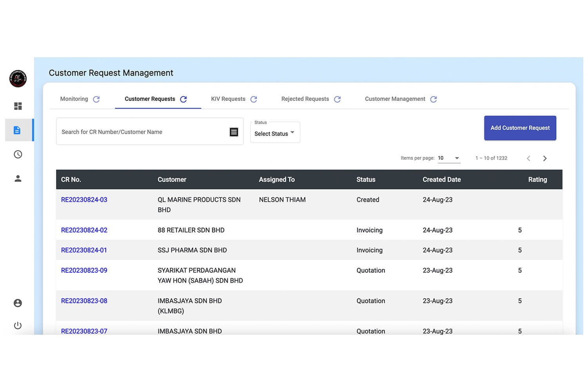Switch to the Rejected Requests tab
The image size is (588, 392).
pyautogui.click(x=305, y=99)
